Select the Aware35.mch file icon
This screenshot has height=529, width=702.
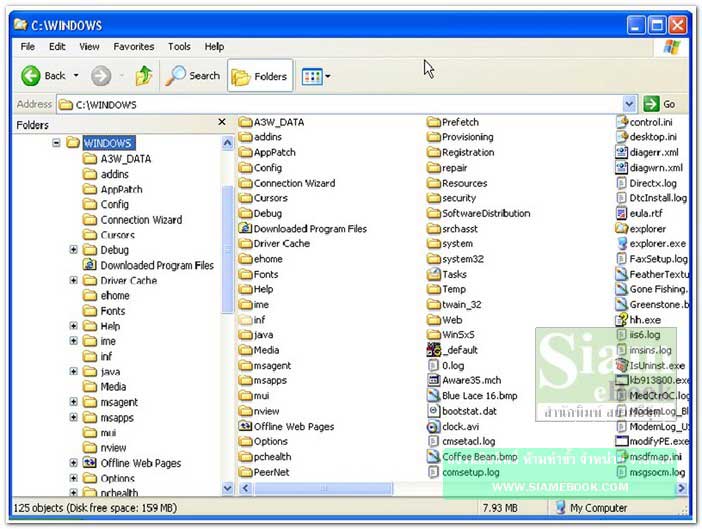(x=434, y=380)
